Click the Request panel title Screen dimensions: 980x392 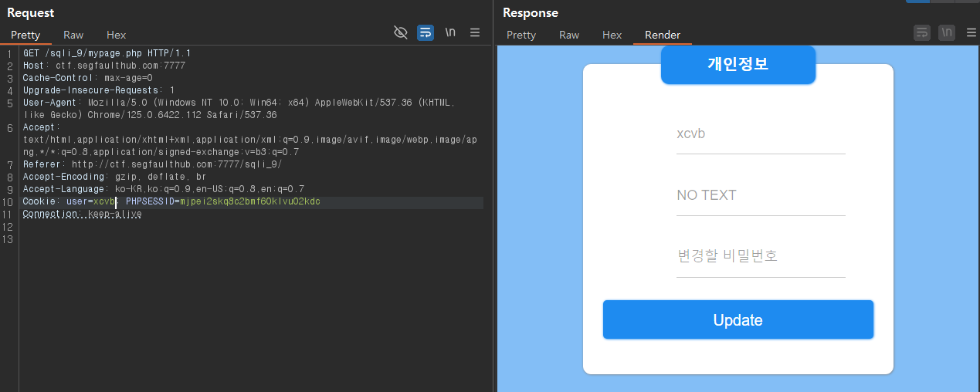[30, 12]
